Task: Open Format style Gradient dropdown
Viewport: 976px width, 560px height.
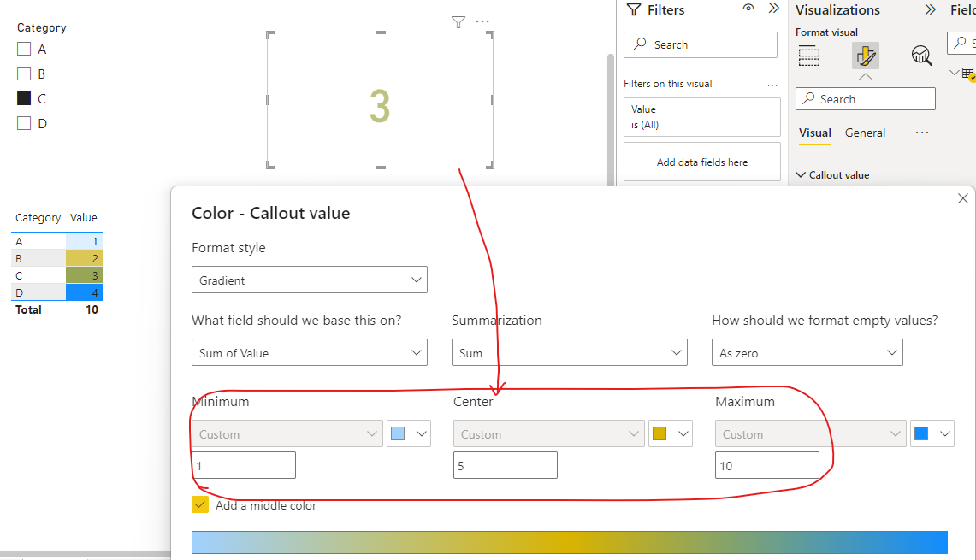Action: point(310,280)
